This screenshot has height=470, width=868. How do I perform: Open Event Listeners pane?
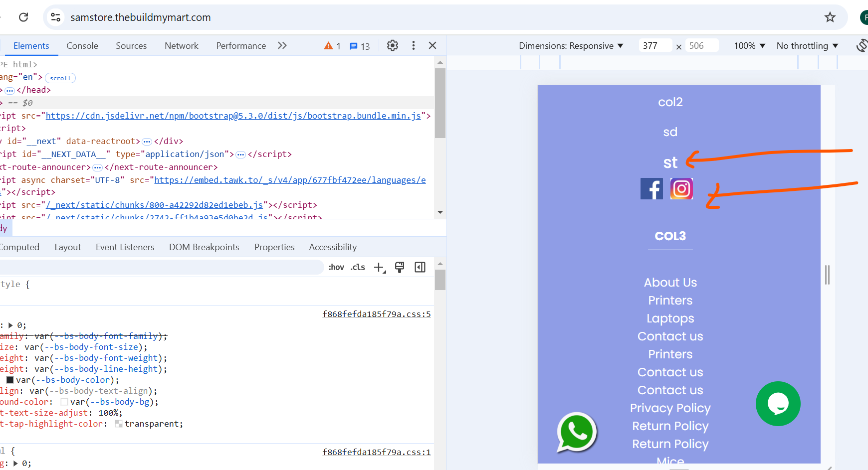point(125,247)
